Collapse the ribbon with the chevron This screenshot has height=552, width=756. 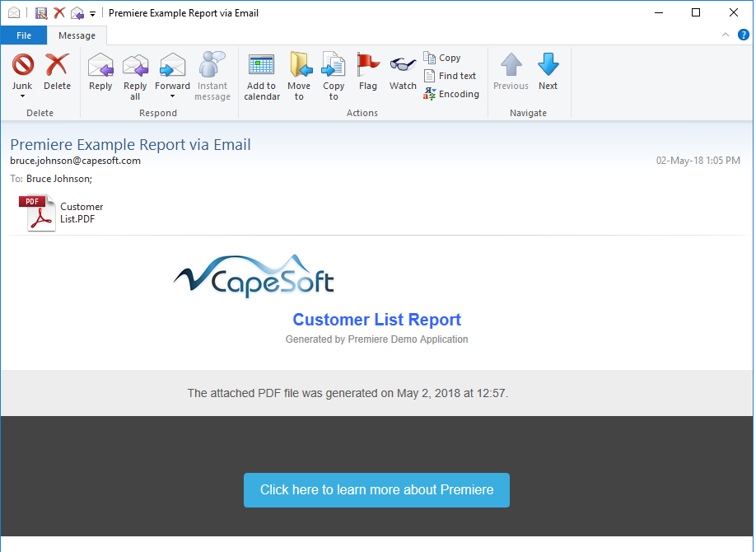point(726,35)
